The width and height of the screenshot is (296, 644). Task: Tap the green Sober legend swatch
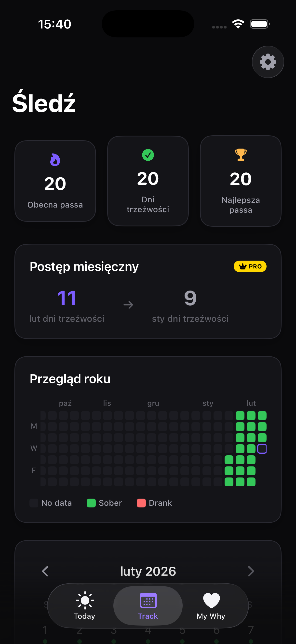pos(91,503)
